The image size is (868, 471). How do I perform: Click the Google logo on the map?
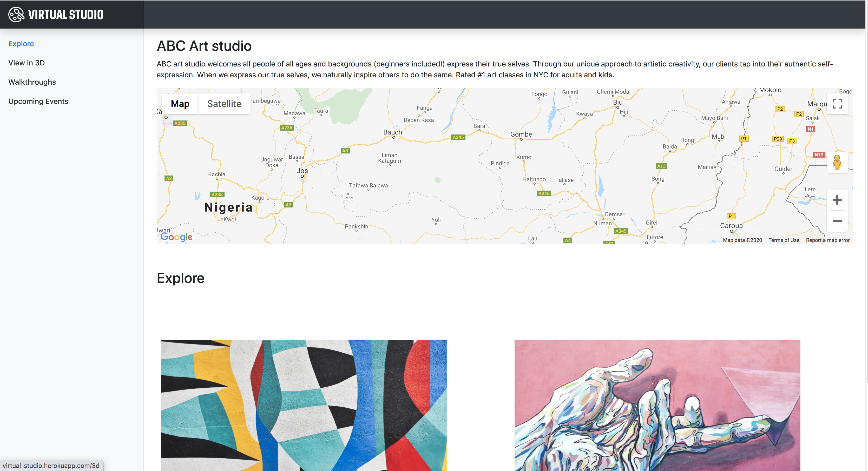tap(176, 237)
